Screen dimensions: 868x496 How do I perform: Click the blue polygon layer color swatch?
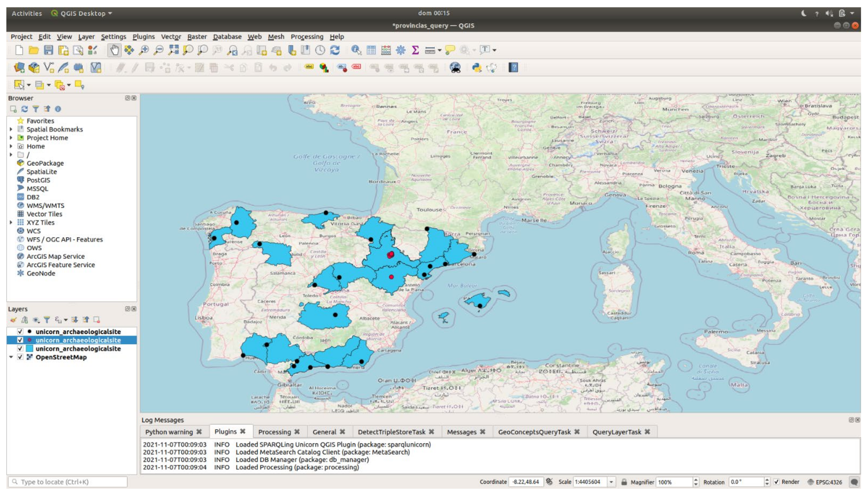[x=30, y=348]
